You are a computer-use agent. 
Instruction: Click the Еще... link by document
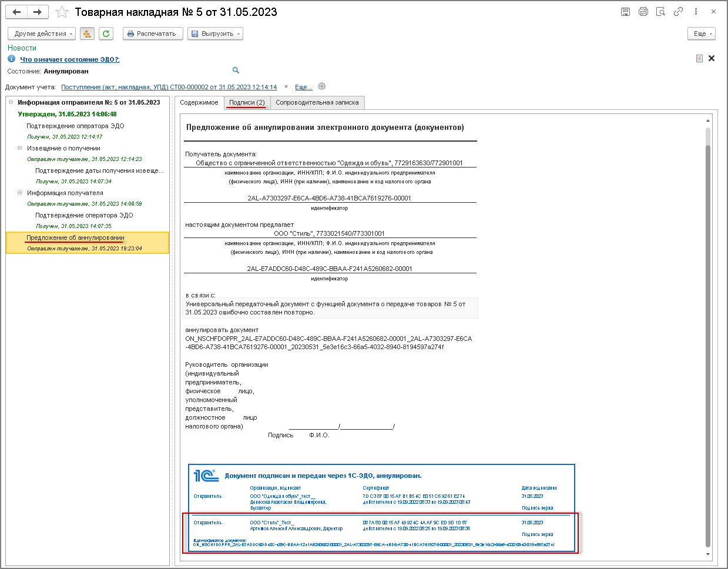pos(304,87)
